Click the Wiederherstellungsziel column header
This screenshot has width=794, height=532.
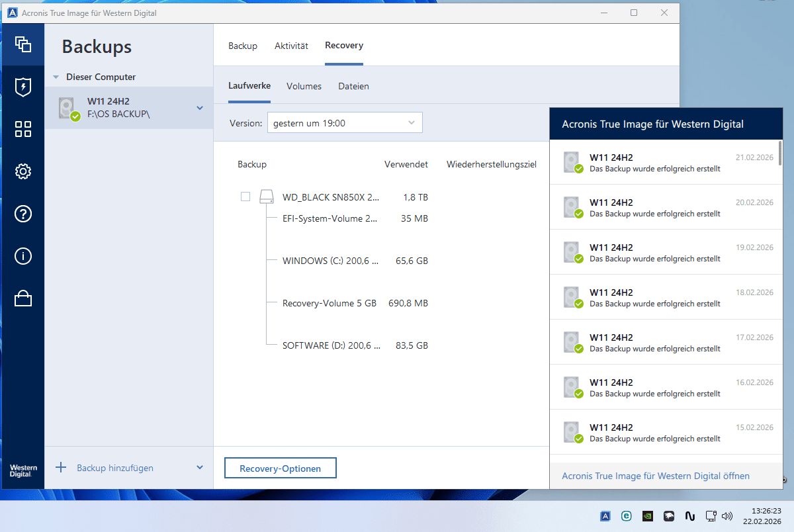click(492, 164)
